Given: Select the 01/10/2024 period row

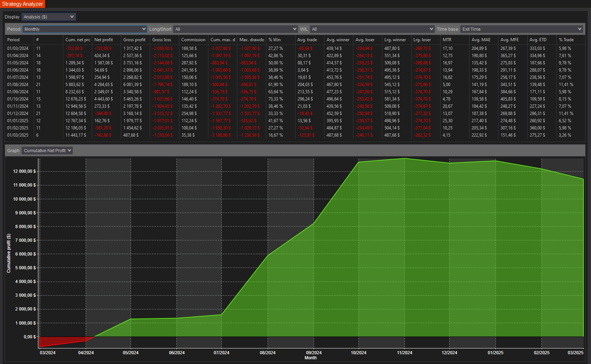Looking at the screenshot, I should 295,99.
